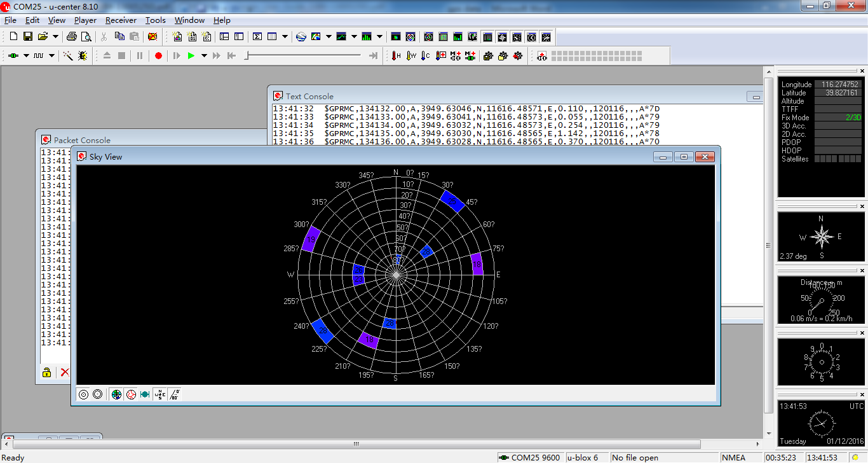This screenshot has width=868, height=463.
Task: Expand the play button dropdown arrow
Action: (x=204, y=56)
